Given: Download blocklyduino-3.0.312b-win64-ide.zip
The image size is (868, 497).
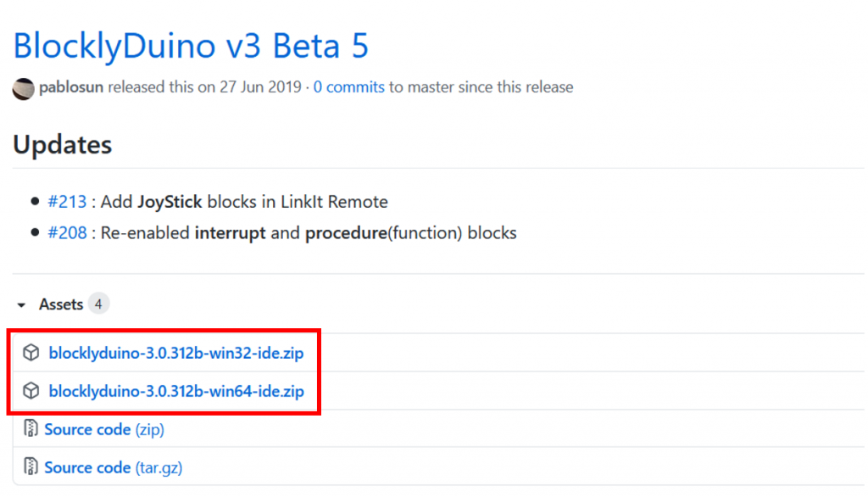Looking at the screenshot, I should [176, 391].
